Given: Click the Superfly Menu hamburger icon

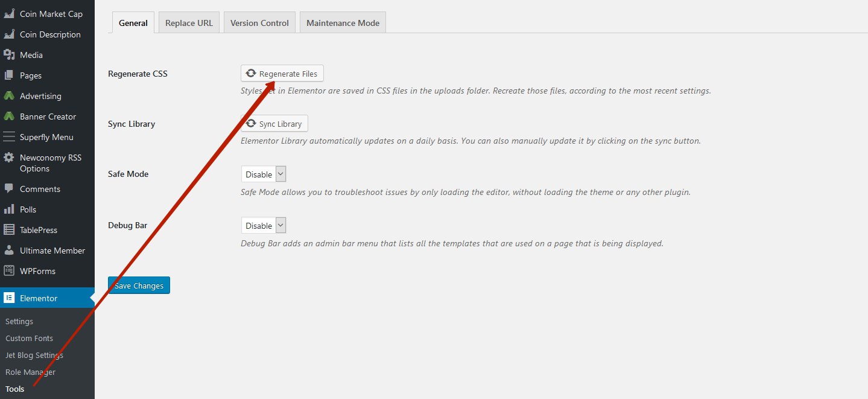Looking at the screenshot, I should (x=9, y=137).
